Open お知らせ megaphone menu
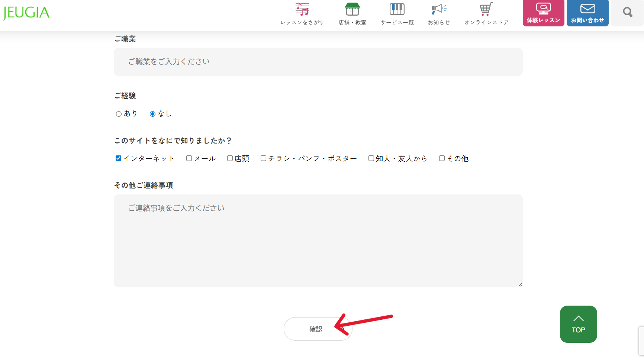The width and height of the screenshot is (644, 361). 439,14
